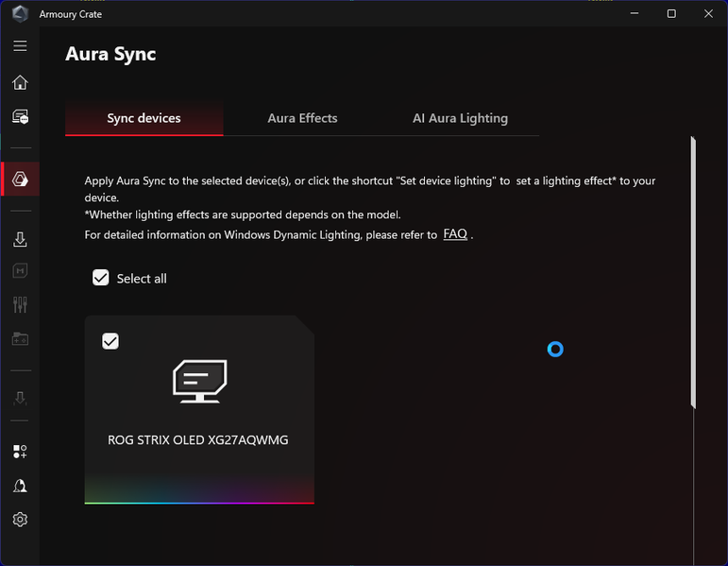Open the scenario profiles sliders icon
Screen dimensions: 728x566
click(20, 304)
